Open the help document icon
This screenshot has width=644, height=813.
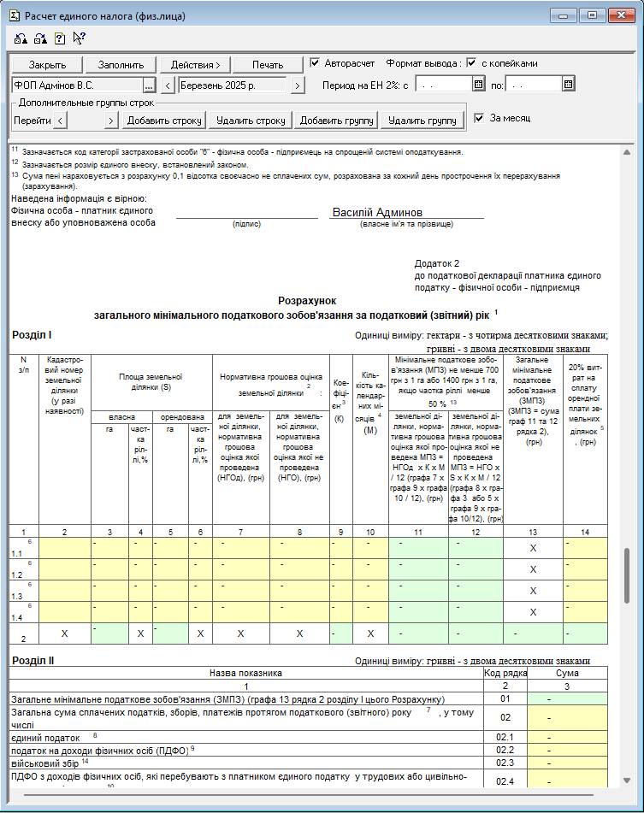[x=60, y=38]
